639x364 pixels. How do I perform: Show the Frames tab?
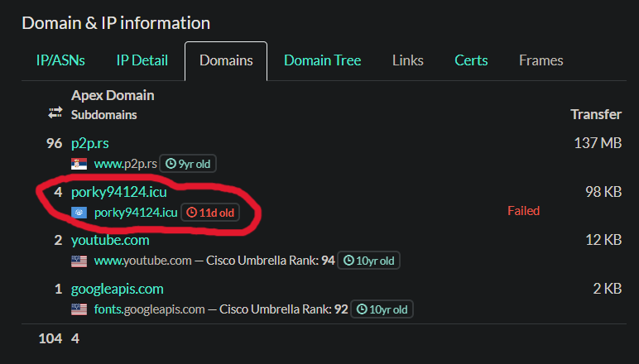(x=541, y=60)
